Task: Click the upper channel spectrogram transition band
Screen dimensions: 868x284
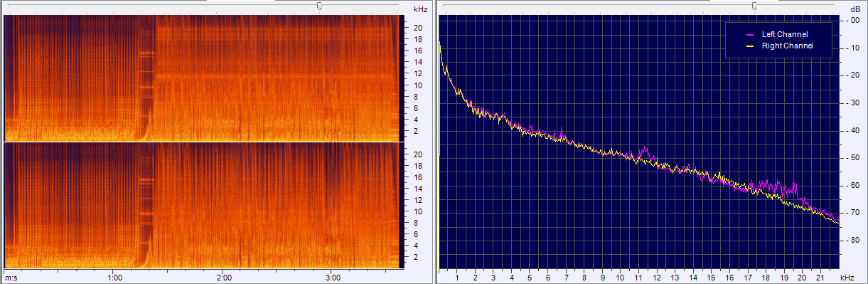Action: [146, 78]
